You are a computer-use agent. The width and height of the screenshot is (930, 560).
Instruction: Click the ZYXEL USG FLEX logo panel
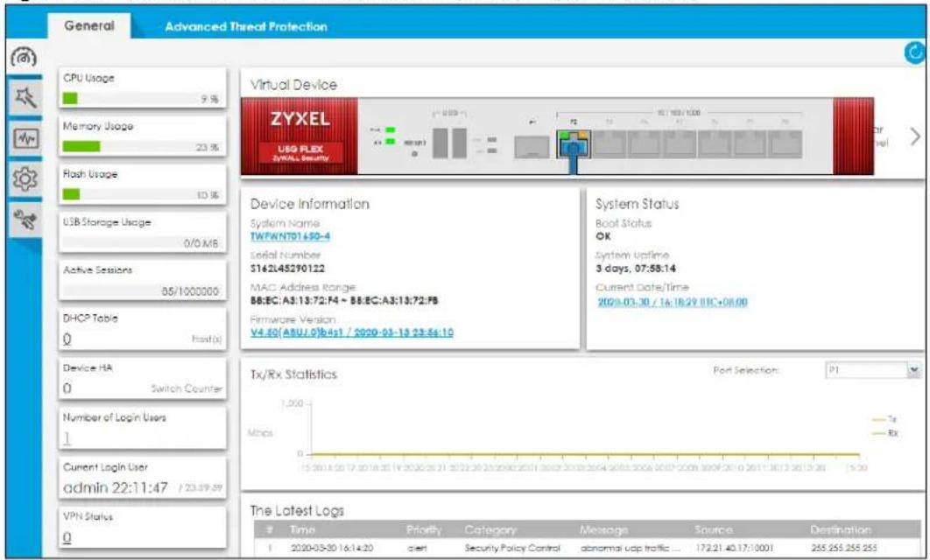pos(299,136)
